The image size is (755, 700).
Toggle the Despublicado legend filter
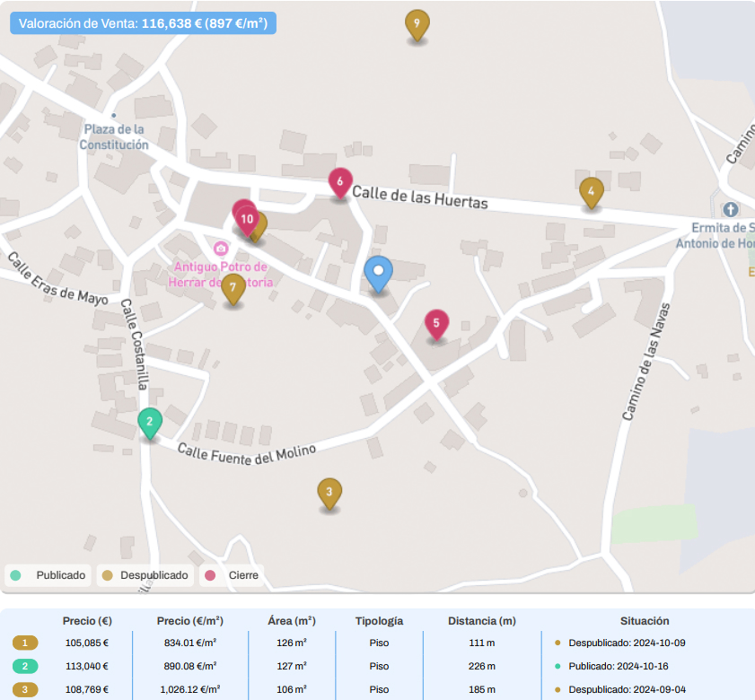[144, 575]
